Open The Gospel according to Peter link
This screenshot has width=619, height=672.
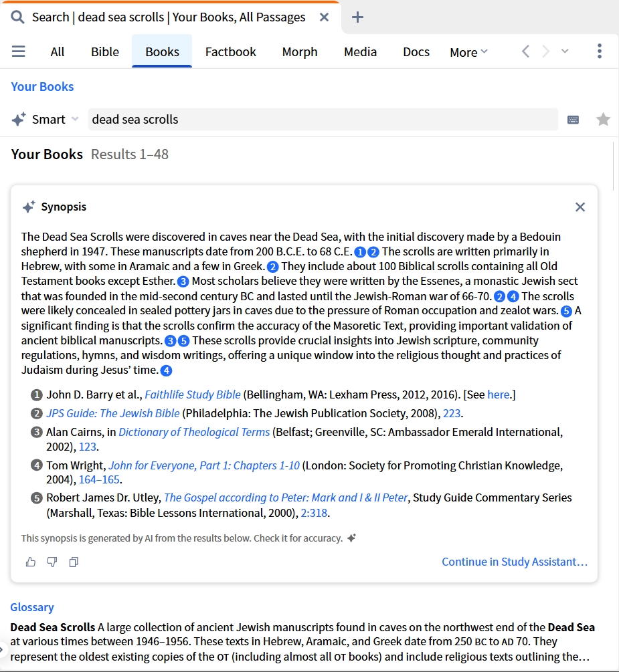286,497
